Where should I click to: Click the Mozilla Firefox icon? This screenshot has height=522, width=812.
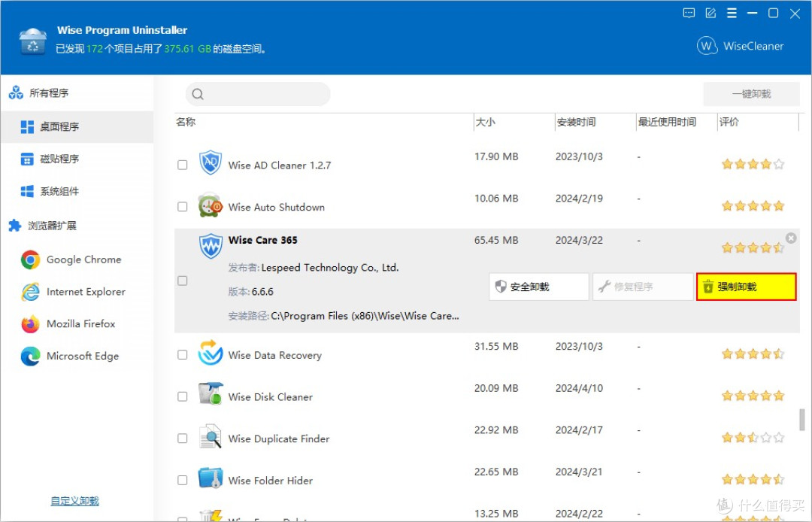(x=31, y=324)
